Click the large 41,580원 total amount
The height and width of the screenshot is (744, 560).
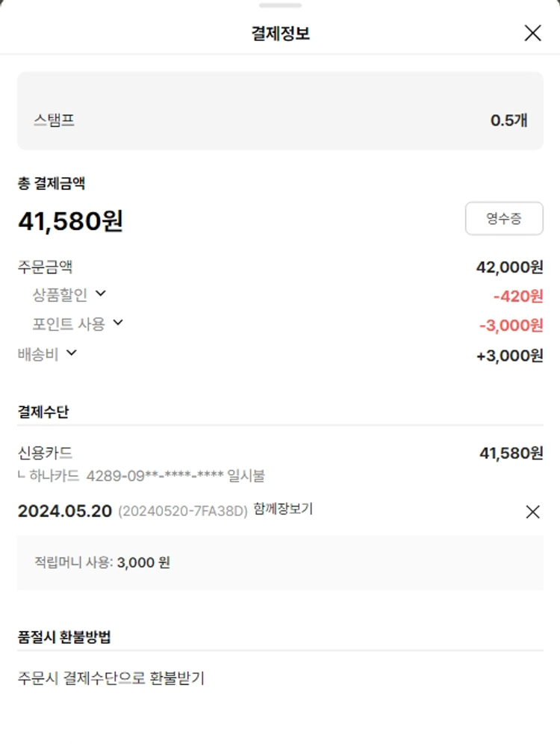coord(71,221)
